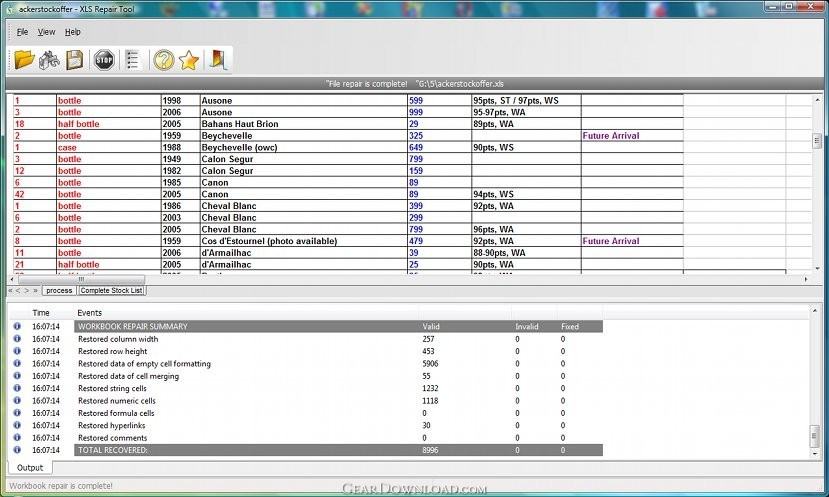The image size is (829, 497).
Task: Select the TOTAL RECOVERED row
Action: pyautogui.click(x=338, y=450)
